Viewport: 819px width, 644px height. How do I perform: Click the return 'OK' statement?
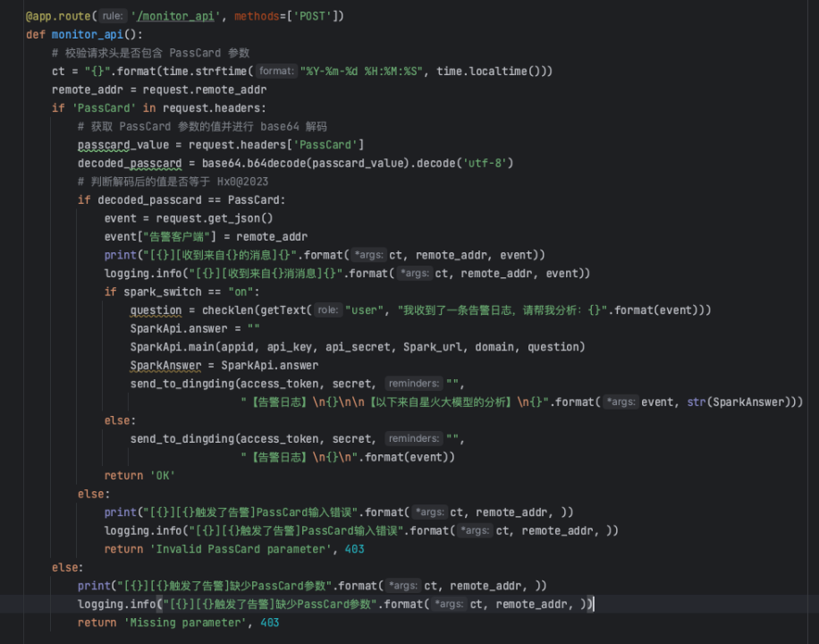point(139,476)
